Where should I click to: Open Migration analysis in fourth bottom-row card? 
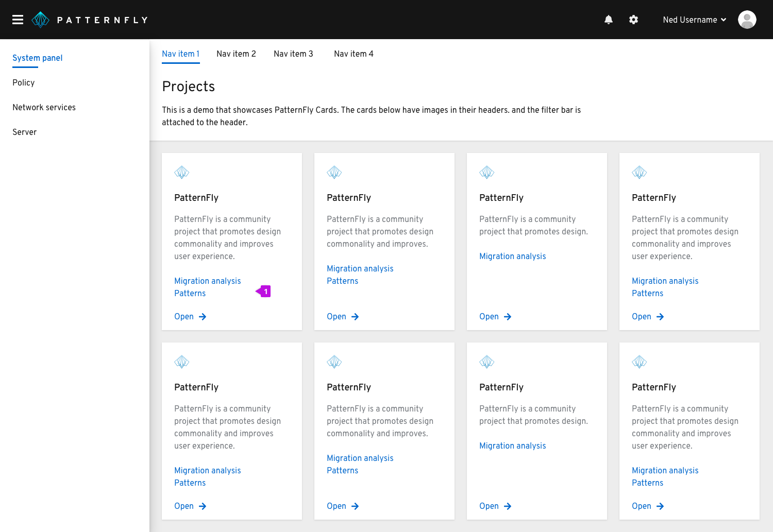pos(665,470)
